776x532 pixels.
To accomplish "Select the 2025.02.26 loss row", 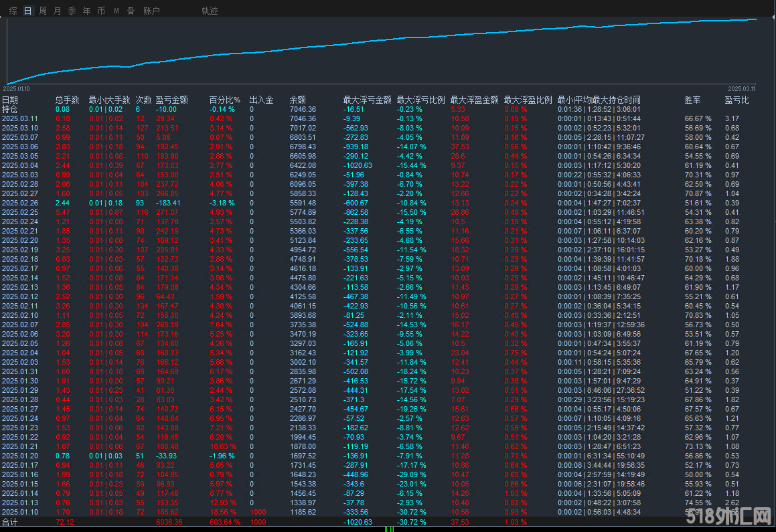I will (x=20, y=203).
